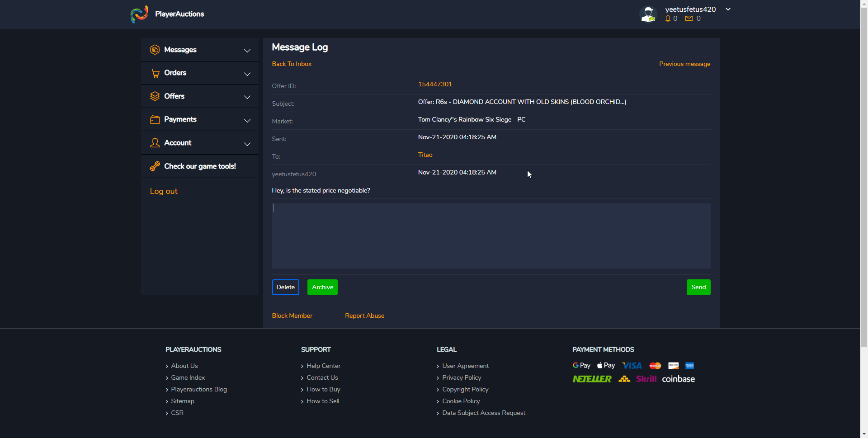Click the Offers stack icon

(x=155, y=96)
